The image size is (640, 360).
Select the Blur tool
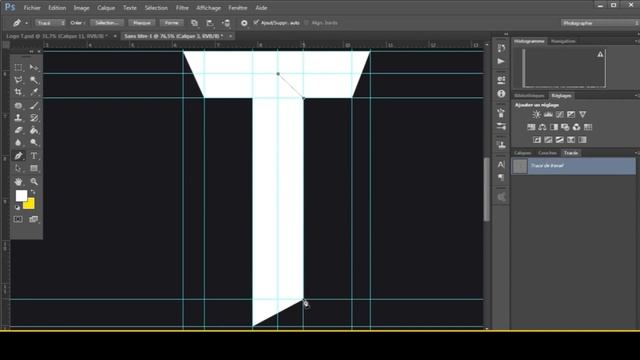18,142
